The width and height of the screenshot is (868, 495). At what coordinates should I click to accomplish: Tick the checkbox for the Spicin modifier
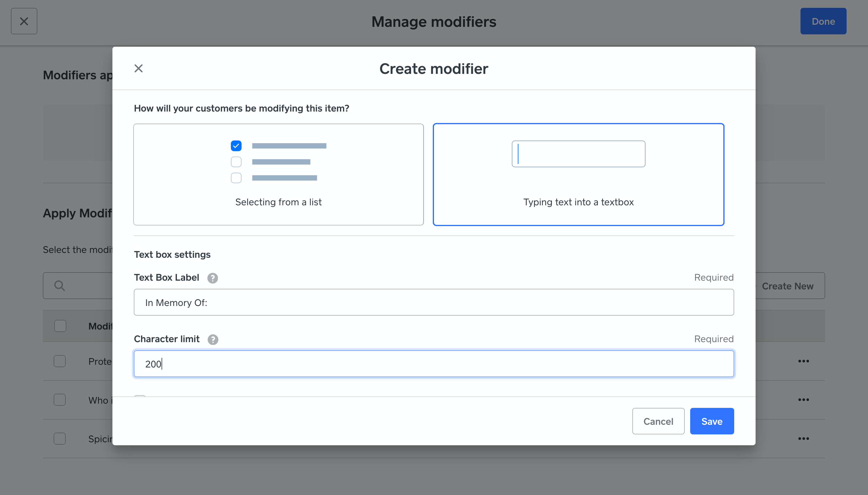pyautogui.click(x=60, y=439)
